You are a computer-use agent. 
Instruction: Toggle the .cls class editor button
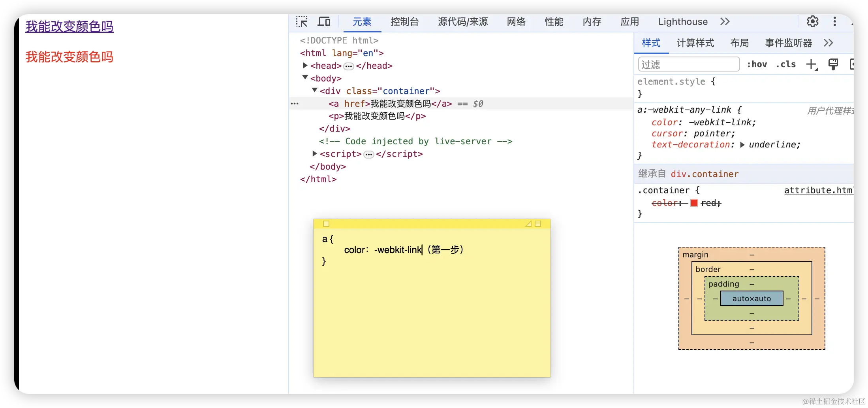tap(786, 64)
